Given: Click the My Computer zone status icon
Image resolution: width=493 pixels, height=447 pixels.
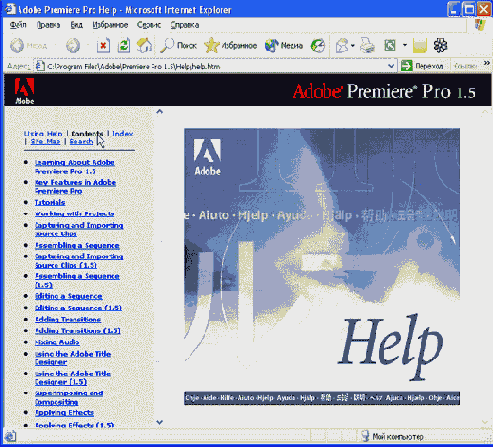Looking at the screenshot, I should (x=365, y=436).
